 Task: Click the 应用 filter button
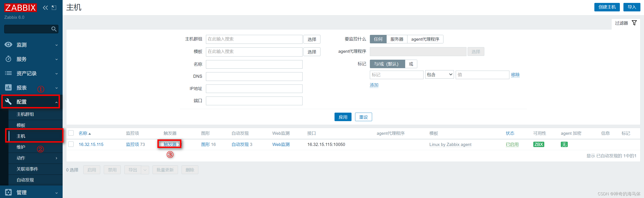coord(343,117)
